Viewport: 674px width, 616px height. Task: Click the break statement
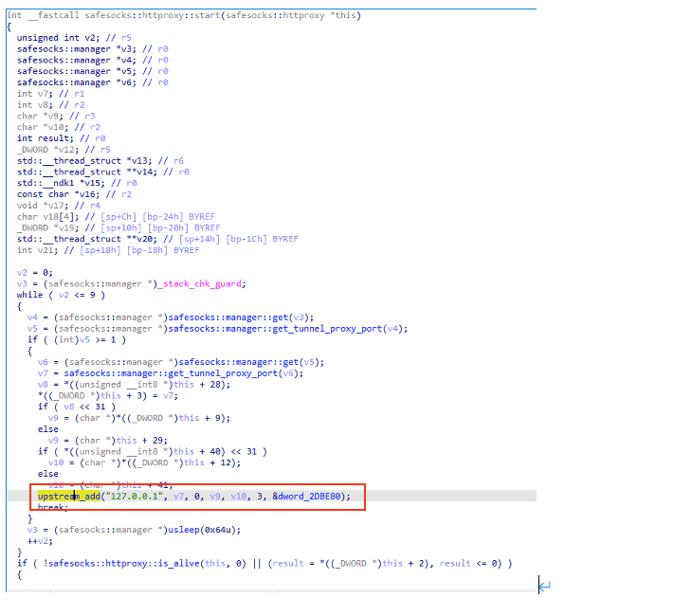52,507
